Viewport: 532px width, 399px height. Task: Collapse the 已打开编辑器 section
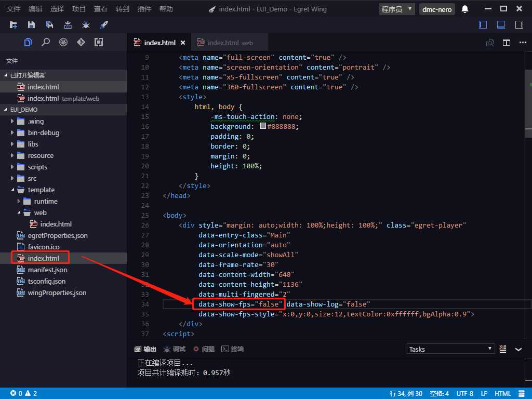5,75
